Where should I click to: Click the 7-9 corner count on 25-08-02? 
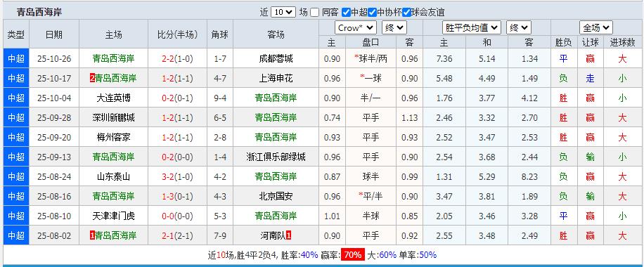220,236
